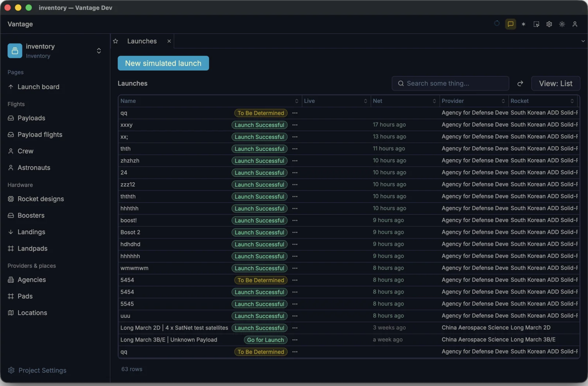This screenshot has height=386, width=588.
Task: Open more options for xx; row
Action: [295, 137]
